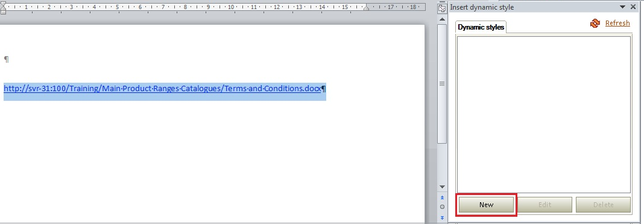
Task: Click the vertical scrollbar thumb
Action: pyautogui.click(x=442, y=83)
